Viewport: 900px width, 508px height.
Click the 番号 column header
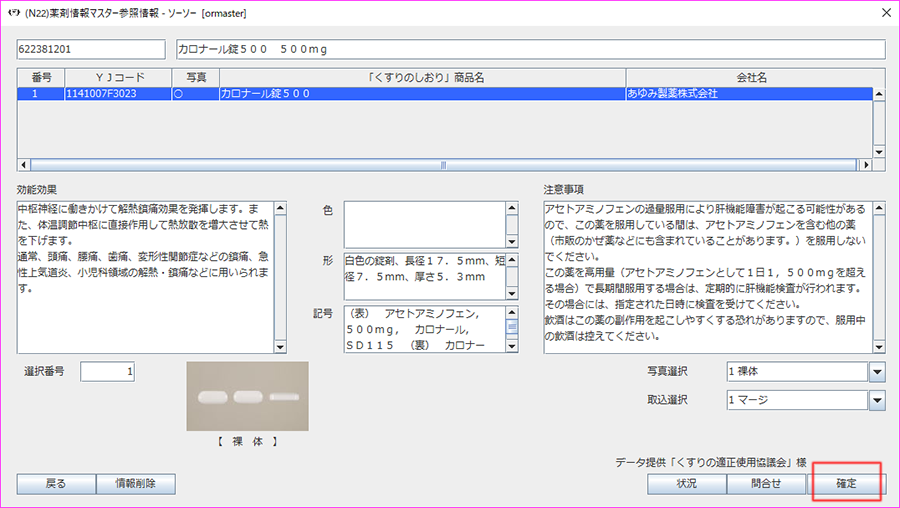coord(41,77)
